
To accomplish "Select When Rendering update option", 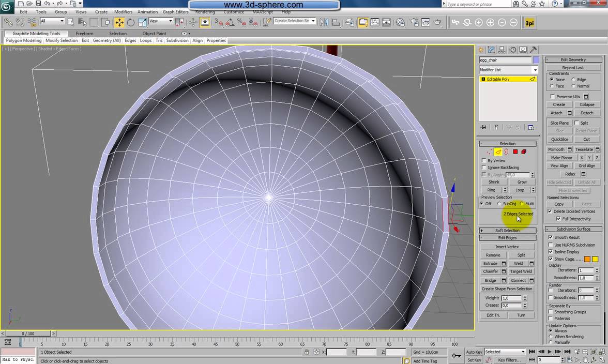I will point(551,337).
